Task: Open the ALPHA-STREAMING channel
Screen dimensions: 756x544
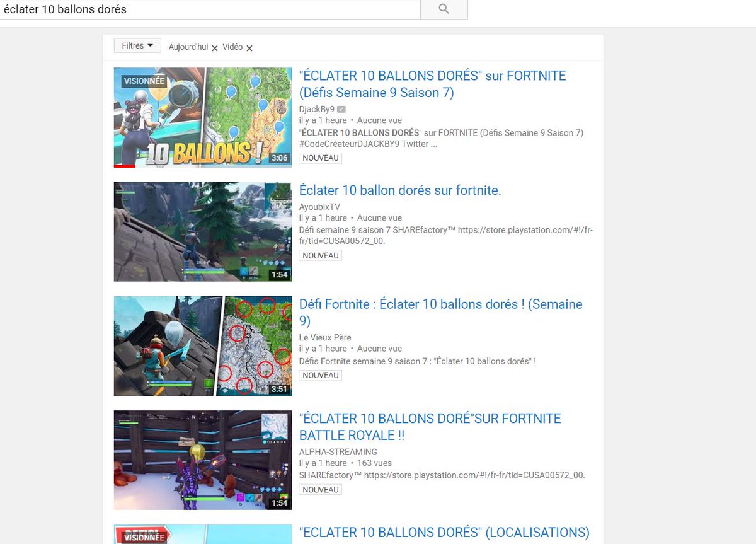Action: [x=338, y=452]
